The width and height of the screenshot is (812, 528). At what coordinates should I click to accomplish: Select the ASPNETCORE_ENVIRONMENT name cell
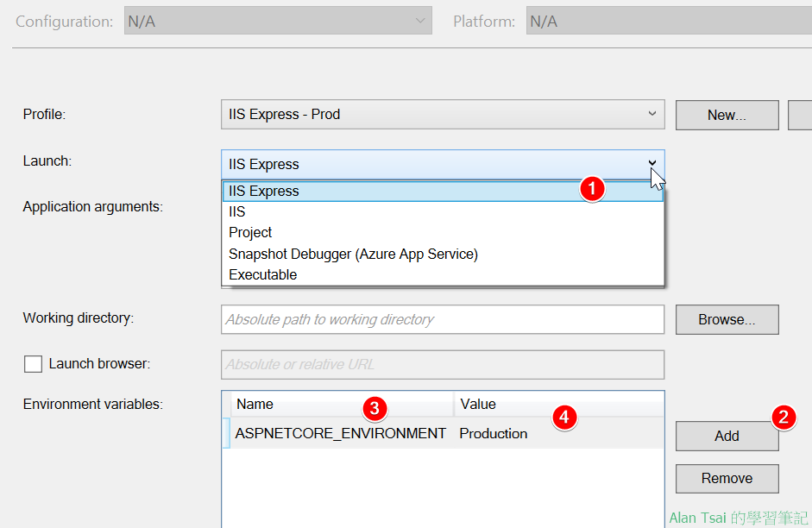(341, 433)
